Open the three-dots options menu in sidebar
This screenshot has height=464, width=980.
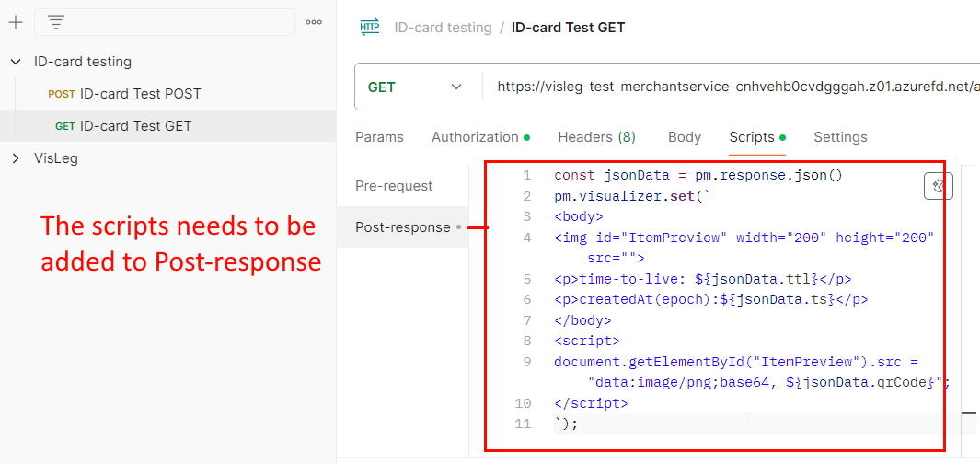coord(314,22)
